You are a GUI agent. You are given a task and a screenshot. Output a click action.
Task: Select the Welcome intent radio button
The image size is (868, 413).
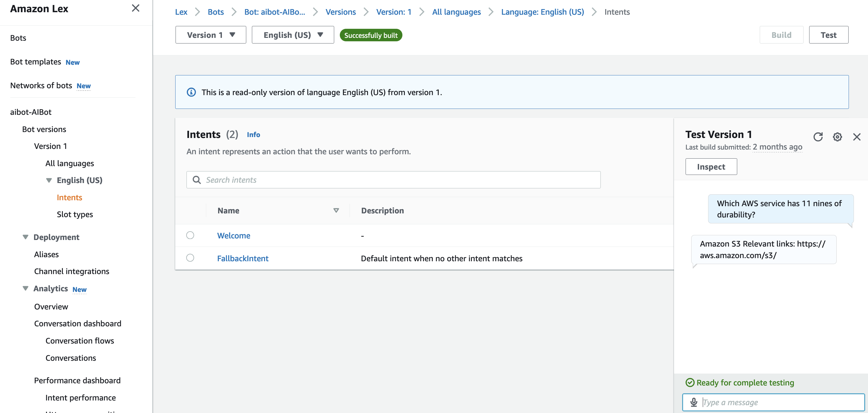[x=190, y=235]
